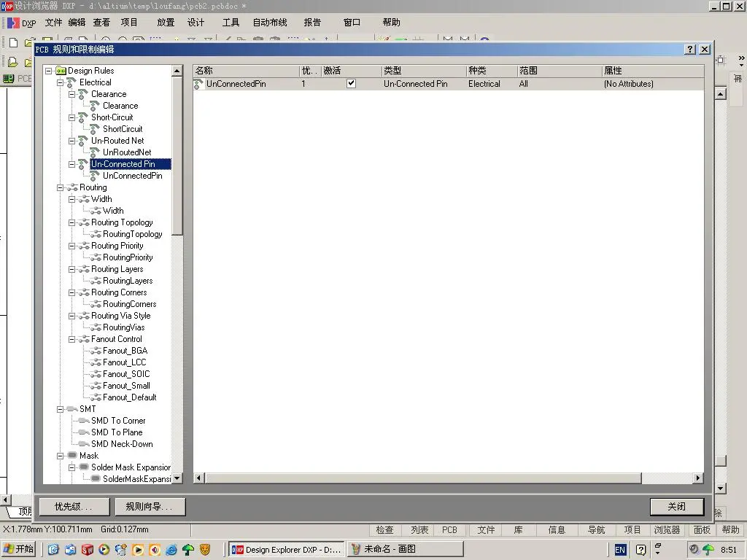Toggle the 激活 checkbox for UnConnectedPin rule

click(x=351, y=83)
